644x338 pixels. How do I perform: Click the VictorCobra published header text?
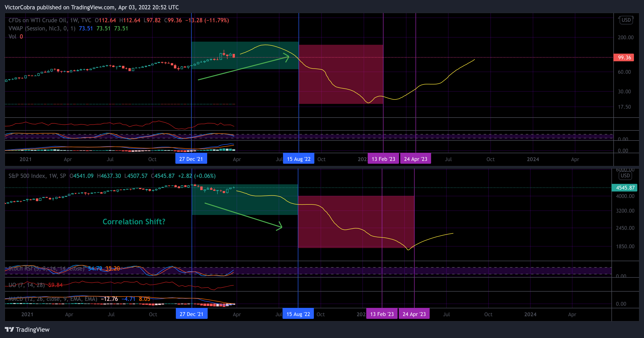(x=91, y=7)
